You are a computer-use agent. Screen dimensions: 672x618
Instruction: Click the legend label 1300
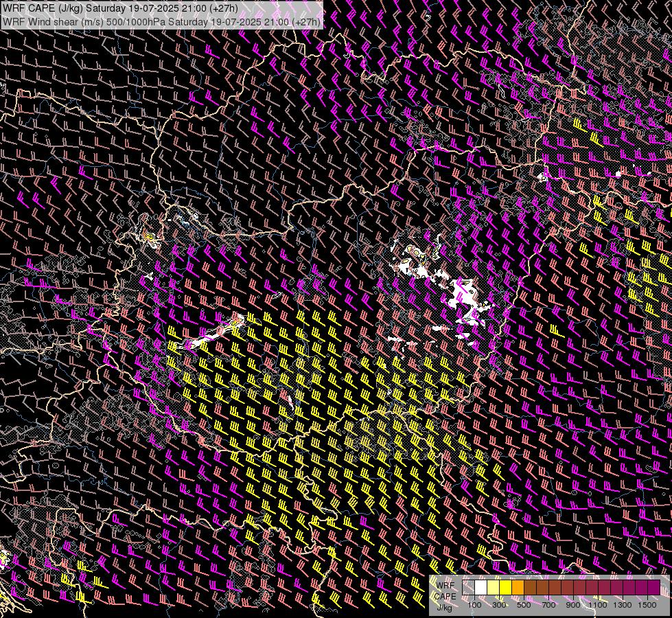623,605
